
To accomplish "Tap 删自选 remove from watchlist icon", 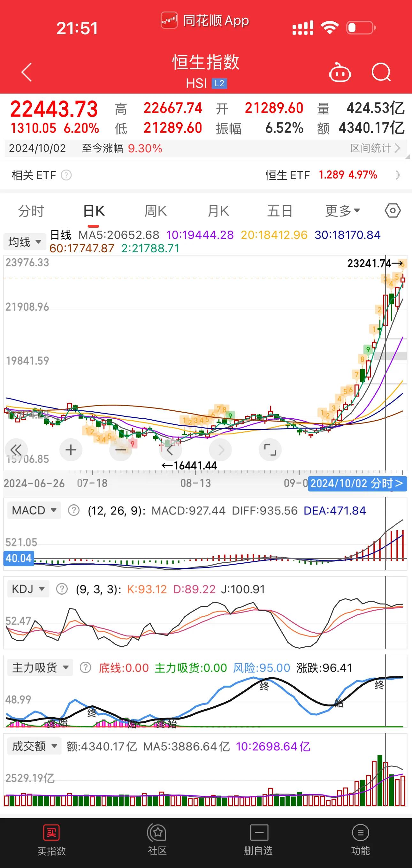I will click(258, 840).
